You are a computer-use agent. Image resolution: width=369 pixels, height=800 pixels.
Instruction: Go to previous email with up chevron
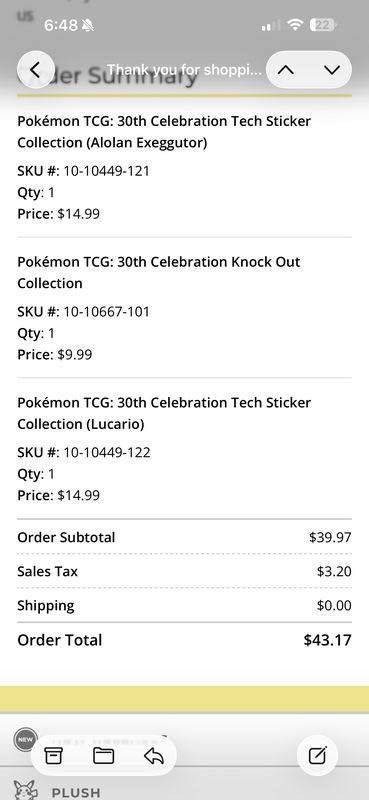click(286, 70)
